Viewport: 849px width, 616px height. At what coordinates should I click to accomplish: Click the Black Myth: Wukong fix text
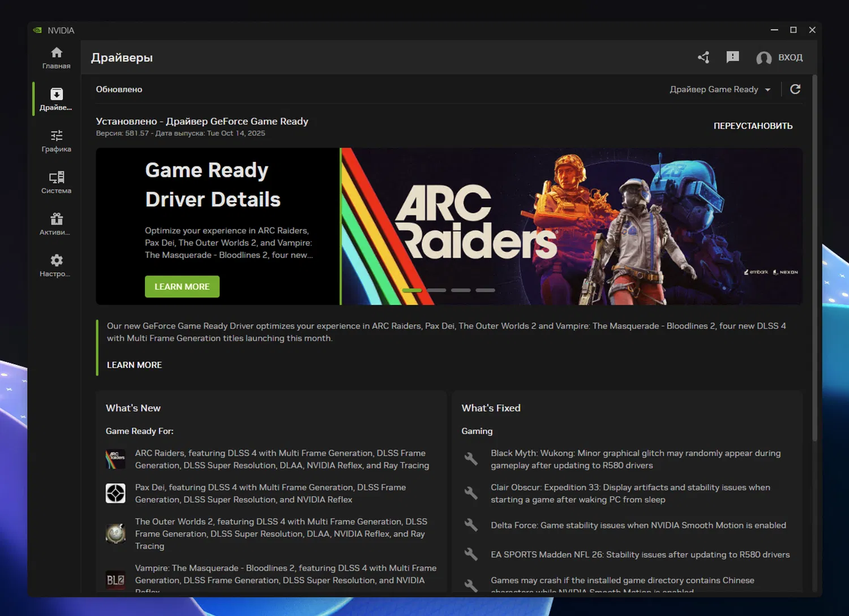[636, 459]
